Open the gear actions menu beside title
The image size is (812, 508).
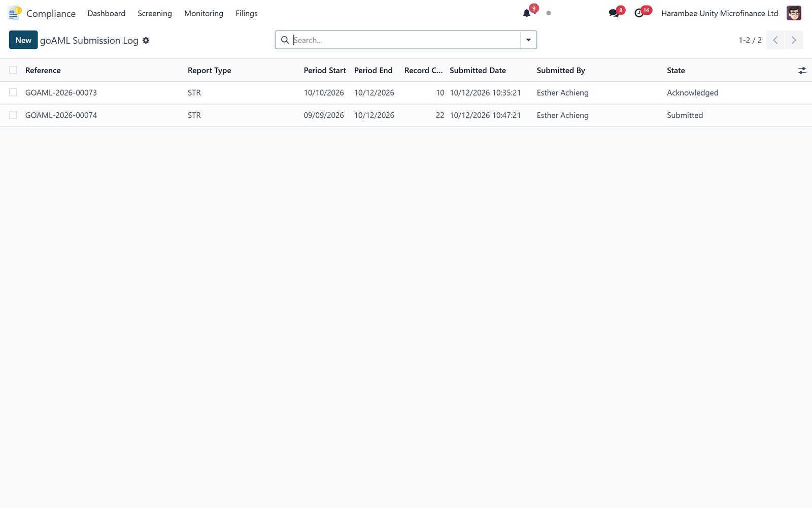pyautogui.click(x=146, y=40)
